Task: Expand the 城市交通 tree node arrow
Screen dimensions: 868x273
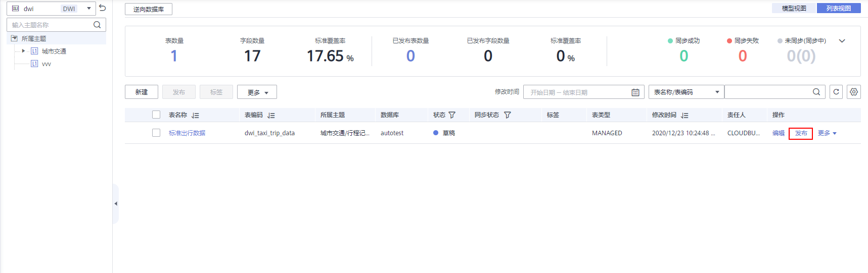Action: [23, 51]
